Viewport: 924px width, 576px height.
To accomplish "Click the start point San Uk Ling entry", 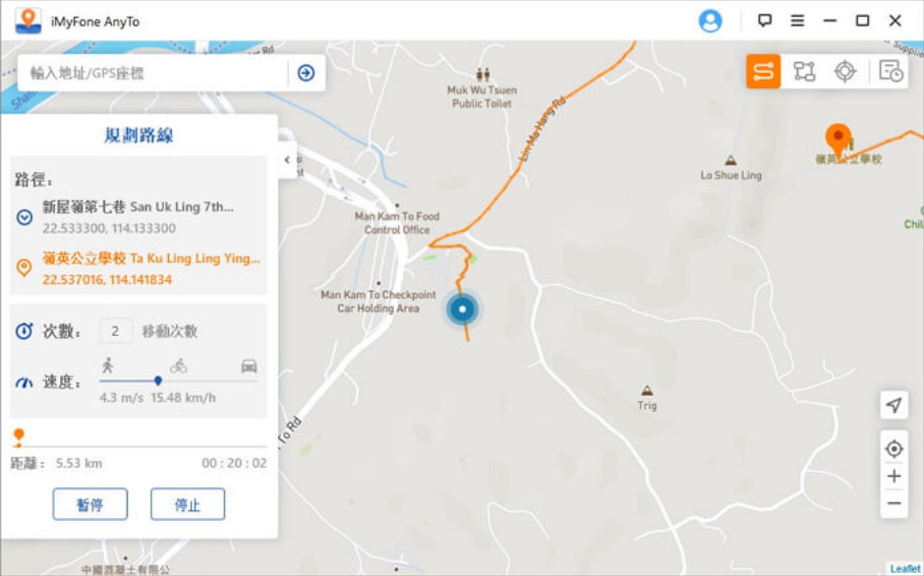I will 138,217.
